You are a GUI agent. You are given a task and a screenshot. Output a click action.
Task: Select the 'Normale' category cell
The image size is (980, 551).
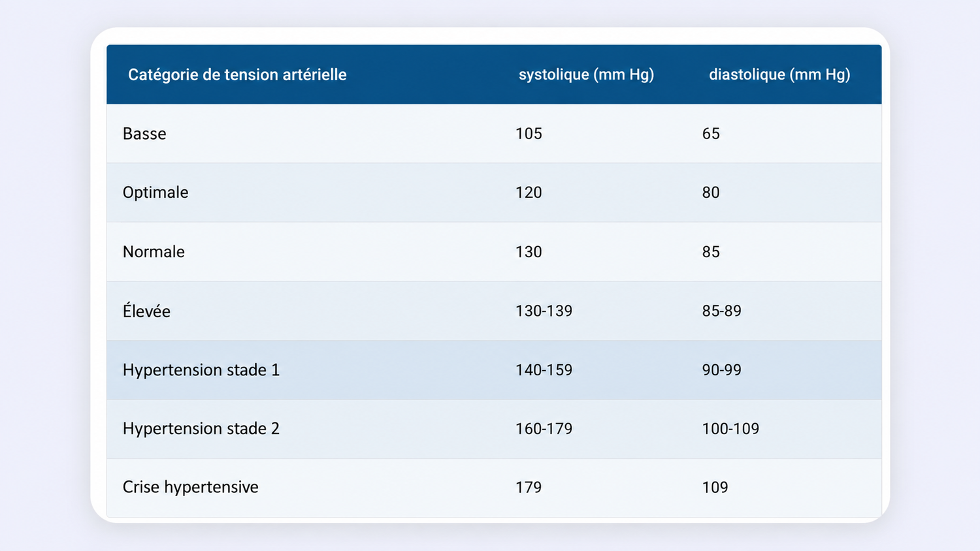pyautogui.click(x=154, y=252)
